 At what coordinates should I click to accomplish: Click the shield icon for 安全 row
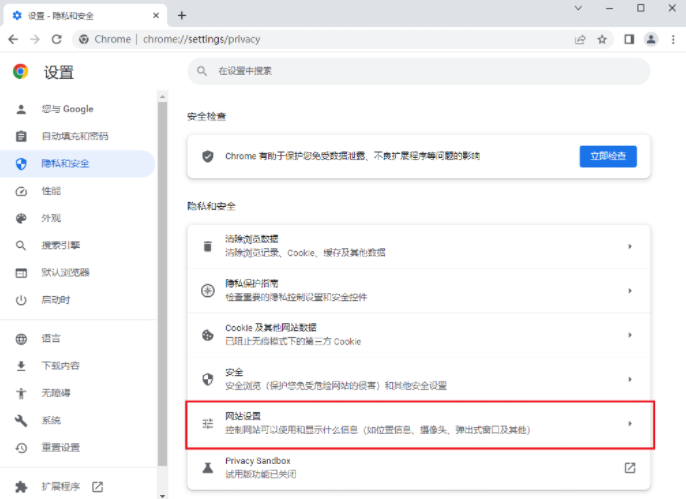[208, 379]
